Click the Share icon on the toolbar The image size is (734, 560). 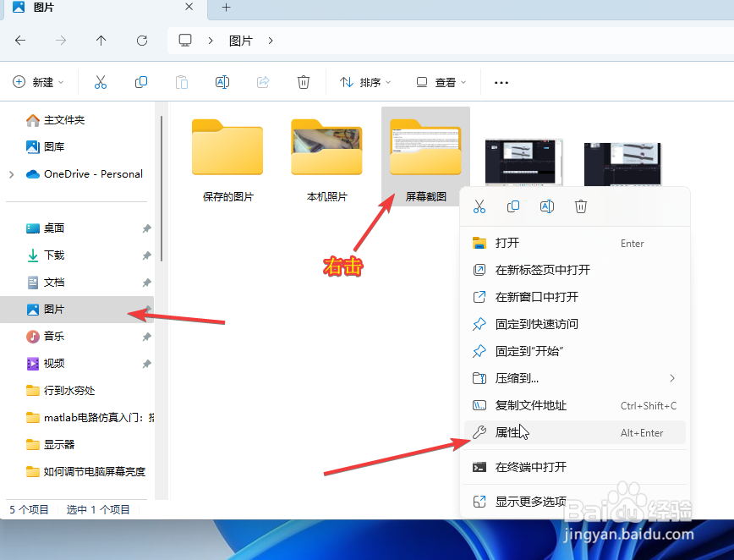(263, 82)
